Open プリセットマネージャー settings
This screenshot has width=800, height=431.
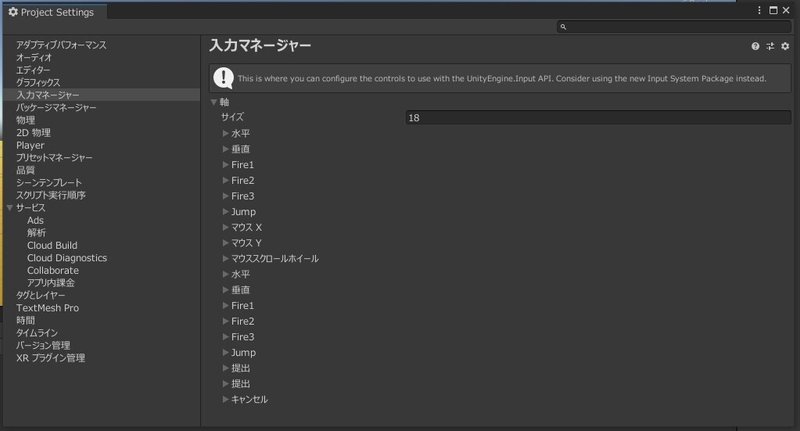coord(54,158)
